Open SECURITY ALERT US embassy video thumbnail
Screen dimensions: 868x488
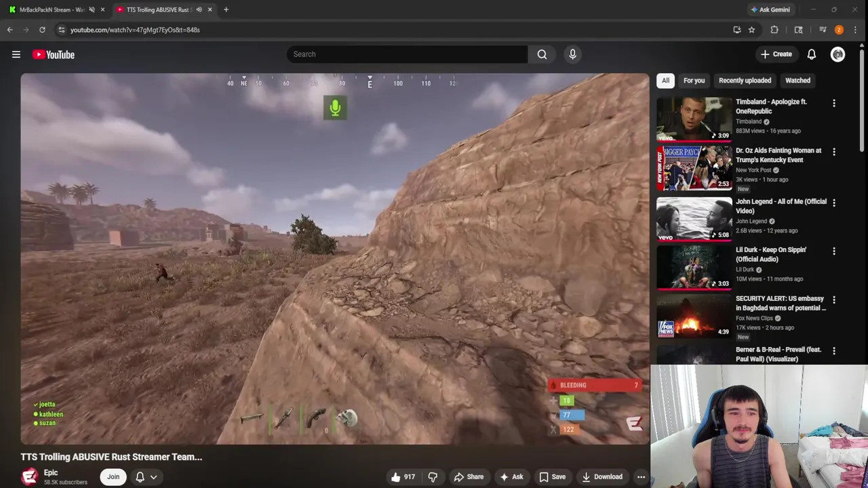(x=694, y=316)
